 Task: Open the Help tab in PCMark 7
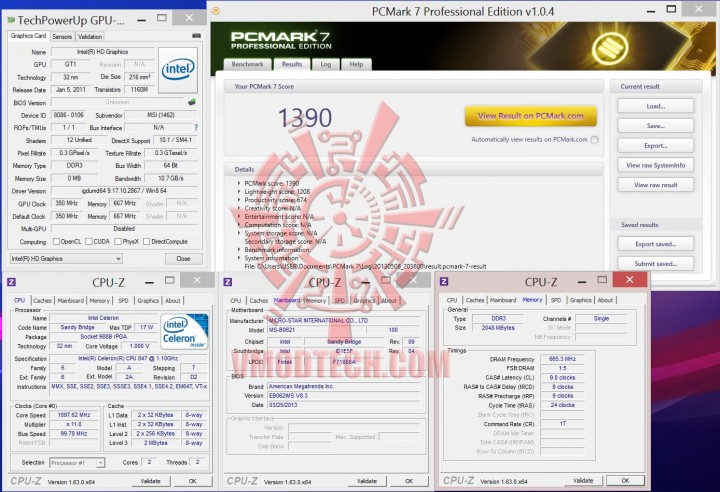(x=356, y=64)
